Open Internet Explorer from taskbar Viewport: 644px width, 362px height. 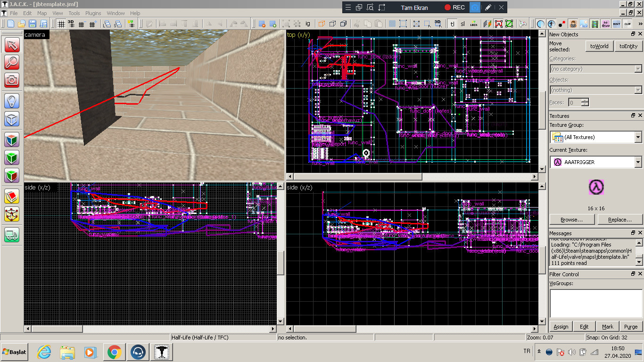[x=44, y=352]
